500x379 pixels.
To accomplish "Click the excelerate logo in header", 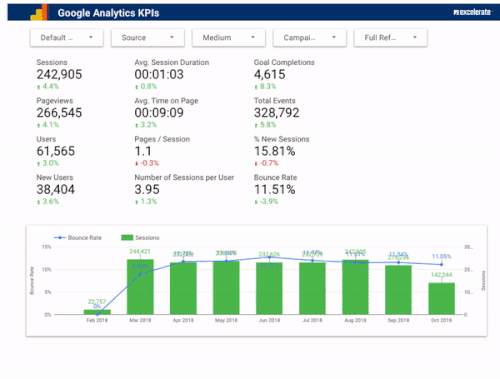I will coord(472,12).
